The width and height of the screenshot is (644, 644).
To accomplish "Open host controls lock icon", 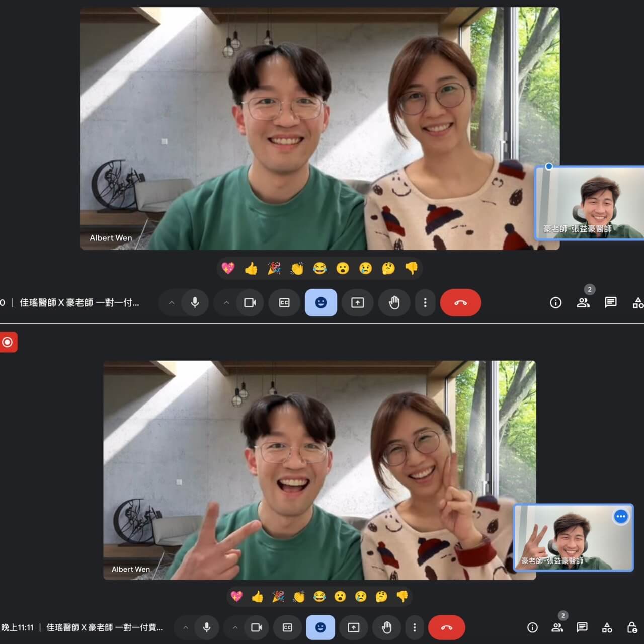I will [632, 627].
